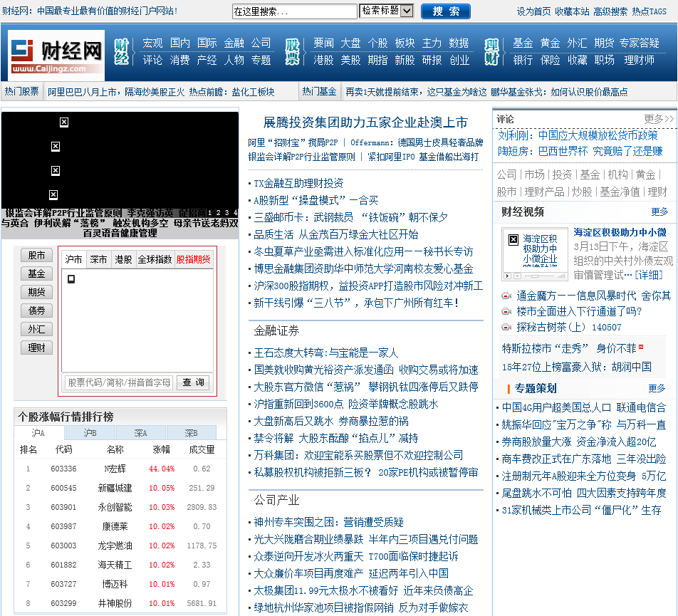Click the 期货 side button
Image resolution: width=678 pixels, height=616 pixels.
click(x=37, y=292)
